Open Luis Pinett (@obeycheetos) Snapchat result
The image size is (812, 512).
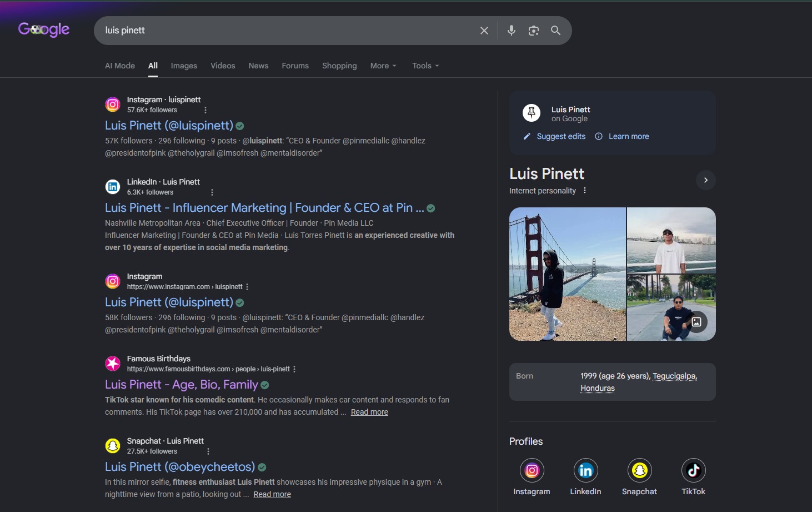pos(180,467)
